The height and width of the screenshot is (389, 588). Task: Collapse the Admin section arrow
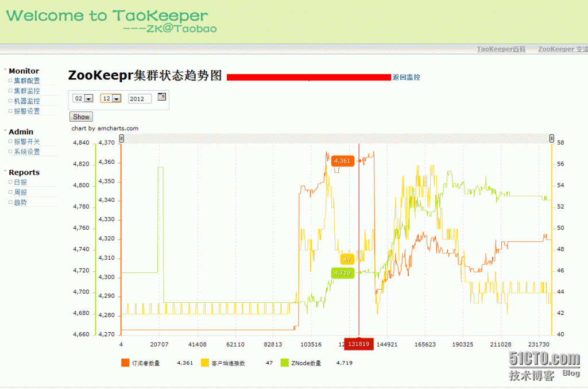pyautogui.click(x=5, y=130)
